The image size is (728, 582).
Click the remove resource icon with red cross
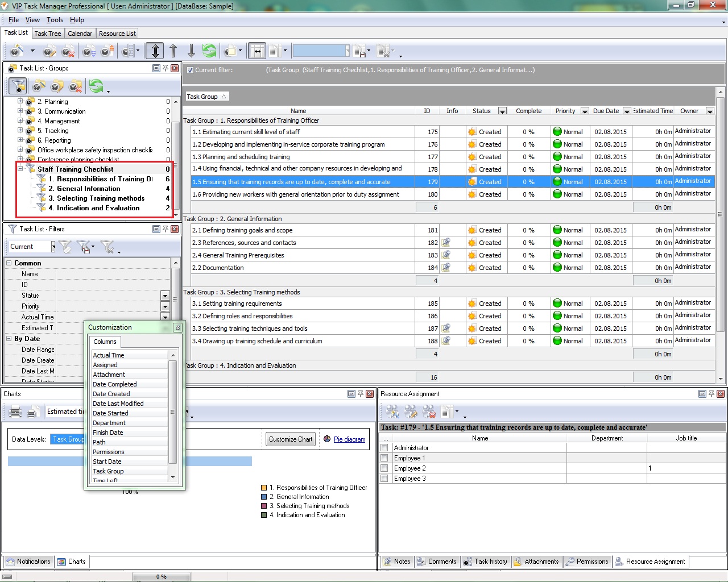[429, 411]
